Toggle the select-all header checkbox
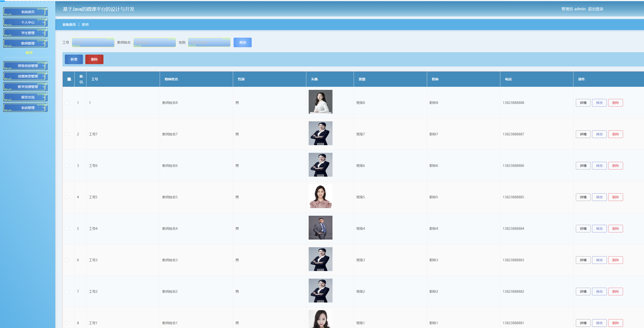This screenshot has height=328, width=644. pos(69,79)
